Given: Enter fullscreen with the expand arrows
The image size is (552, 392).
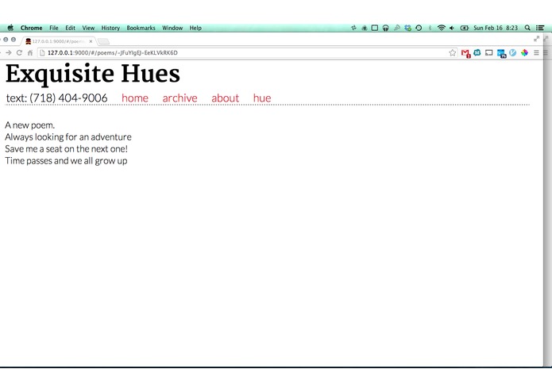Looking at the screenshot, I should [x=536, y=39].
